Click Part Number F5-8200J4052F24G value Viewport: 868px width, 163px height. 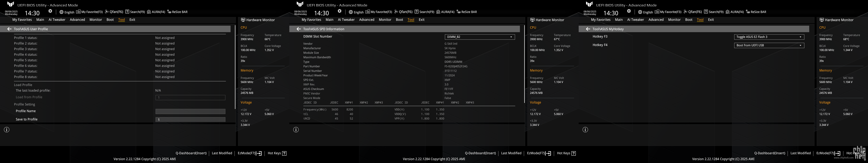456,66
